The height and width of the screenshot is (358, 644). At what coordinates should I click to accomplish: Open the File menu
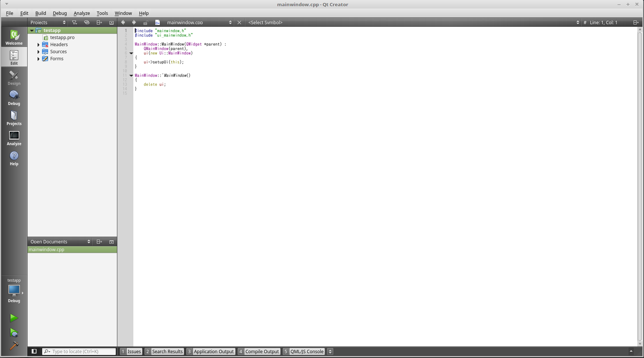coord(9,13)
